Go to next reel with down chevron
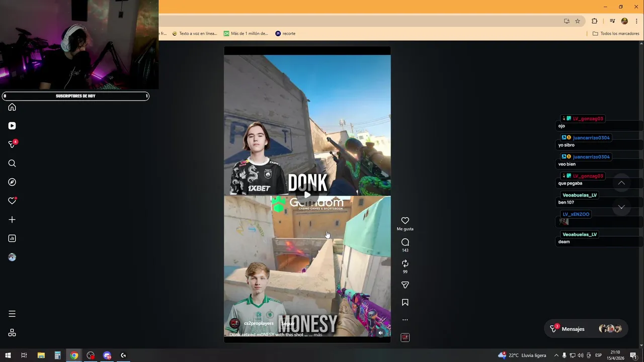 pyautogui.click(x=621, y=207)
